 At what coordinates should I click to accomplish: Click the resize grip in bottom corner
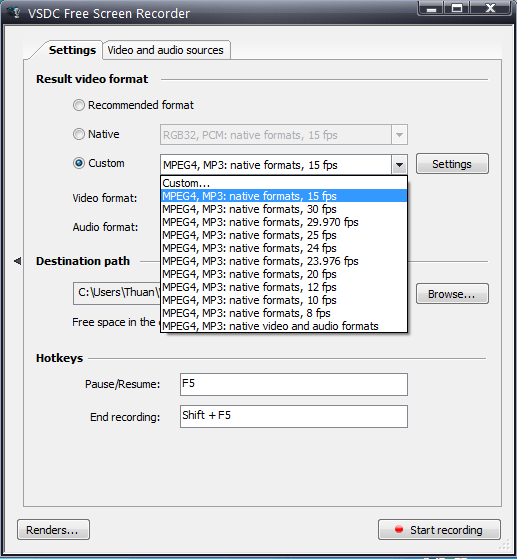506,545
